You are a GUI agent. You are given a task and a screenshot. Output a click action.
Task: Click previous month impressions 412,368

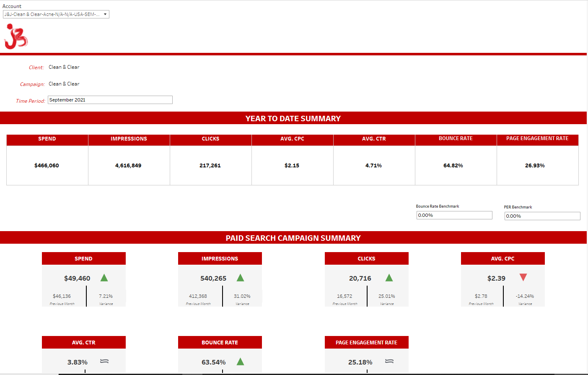[198, 296]
